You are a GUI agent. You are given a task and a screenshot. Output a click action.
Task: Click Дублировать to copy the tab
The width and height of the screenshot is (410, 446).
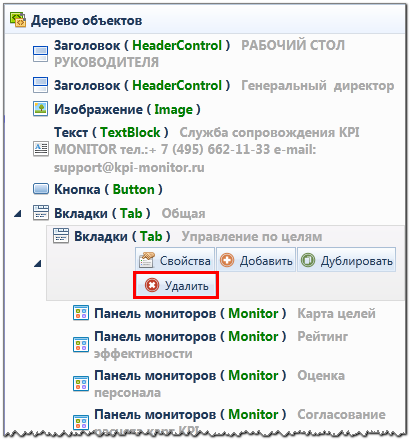pyautogui.click(x=347, y=260)
